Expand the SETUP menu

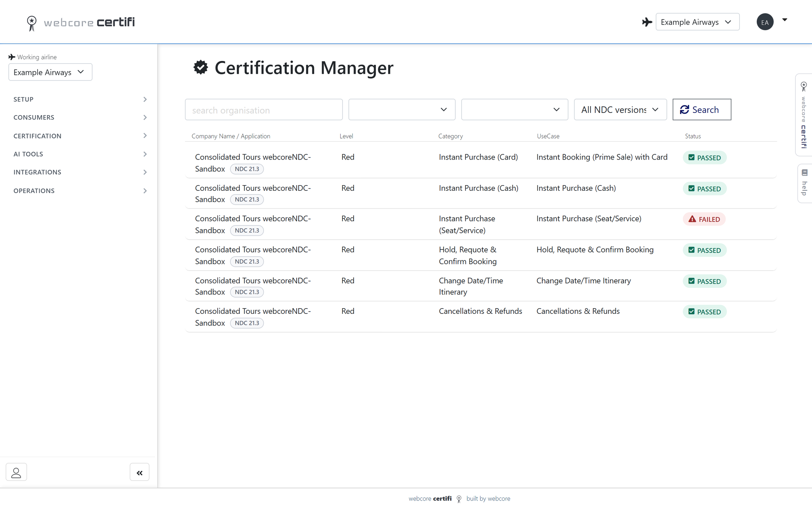pyautogui.click(x=80, y=99)
